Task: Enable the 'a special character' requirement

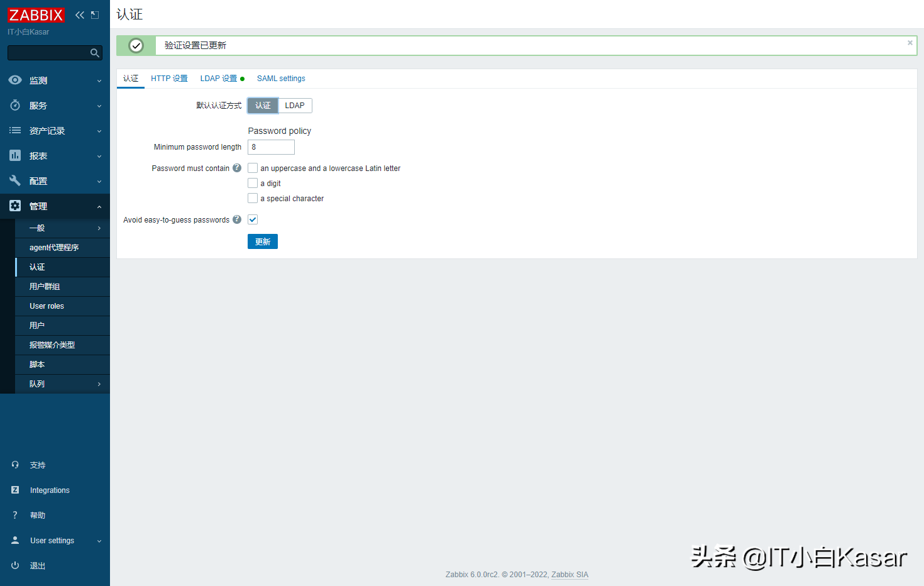Action: click(x=253, y=198)
